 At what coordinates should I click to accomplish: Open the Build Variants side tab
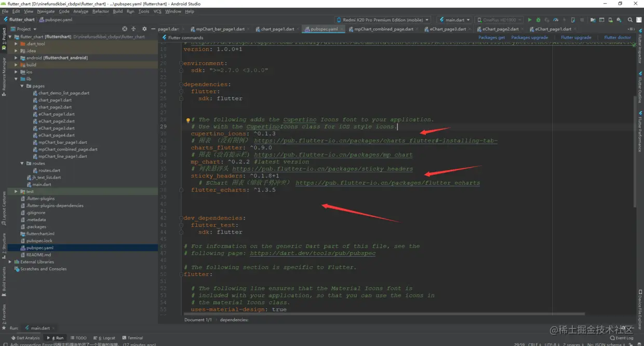coord(4,282)
